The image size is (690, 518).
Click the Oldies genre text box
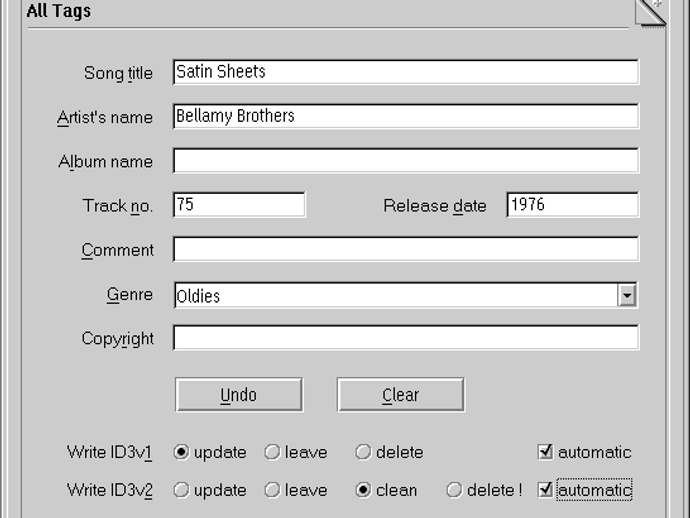(x=396, y=295)
